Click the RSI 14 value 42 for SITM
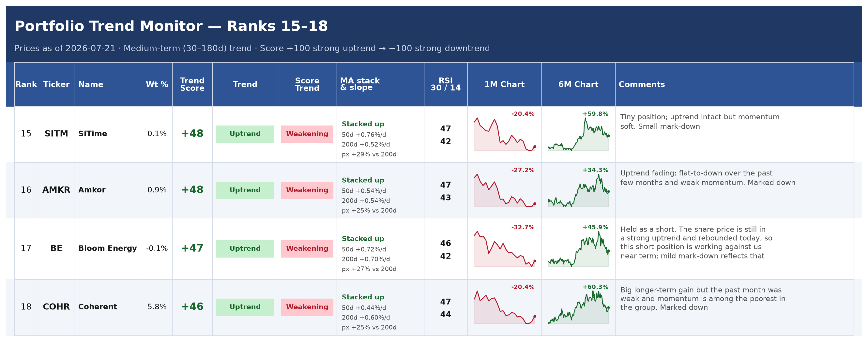Image resolution: width=868 pixels, height=356 pixels. click(x=446, y=141)
